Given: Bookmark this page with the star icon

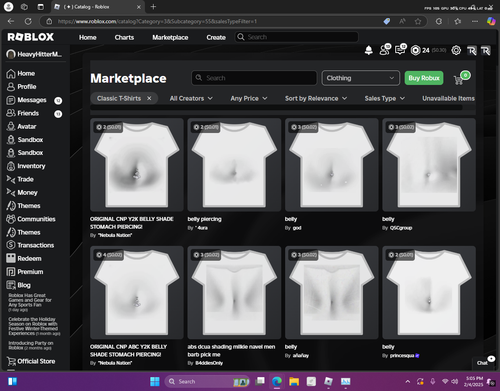Looking at the screenshot, I should click(x=418, y=21).
